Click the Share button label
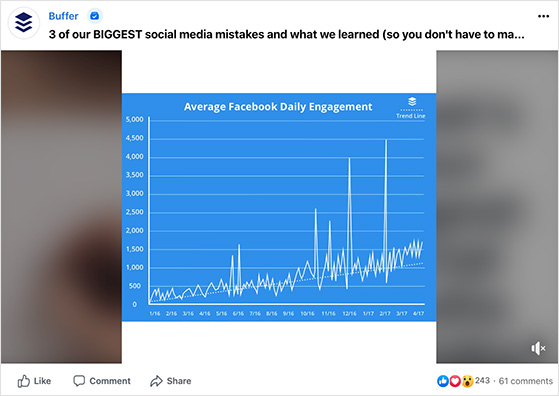The width and height of the screenshot is (559, 396). coord(179,381)
